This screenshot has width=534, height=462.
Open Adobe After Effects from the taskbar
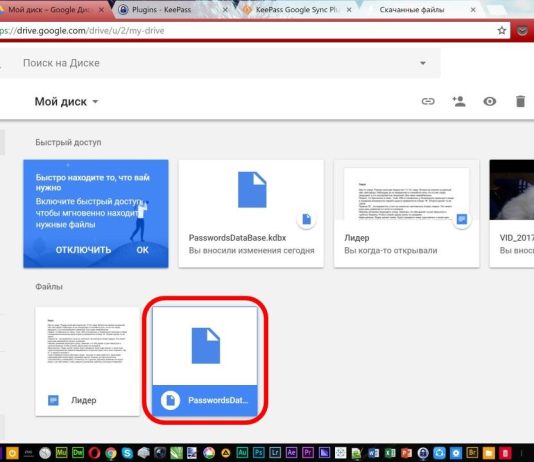pos(291,453)
